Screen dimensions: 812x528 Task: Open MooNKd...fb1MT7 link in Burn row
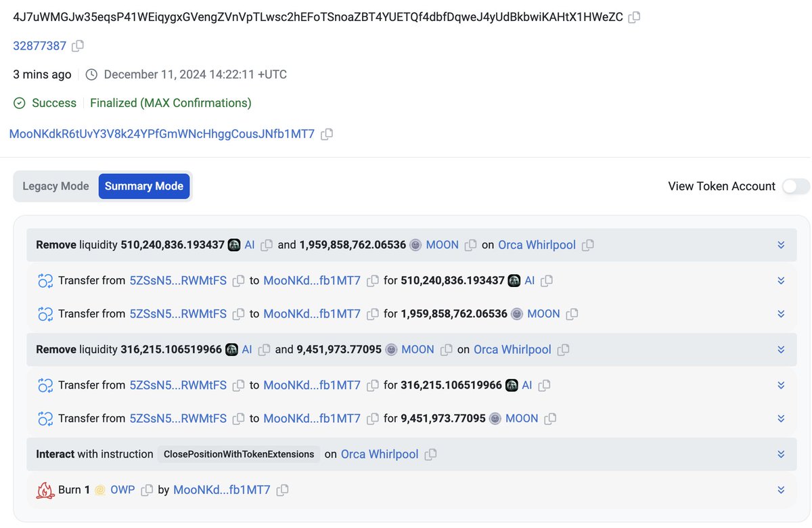click(222, 490)
